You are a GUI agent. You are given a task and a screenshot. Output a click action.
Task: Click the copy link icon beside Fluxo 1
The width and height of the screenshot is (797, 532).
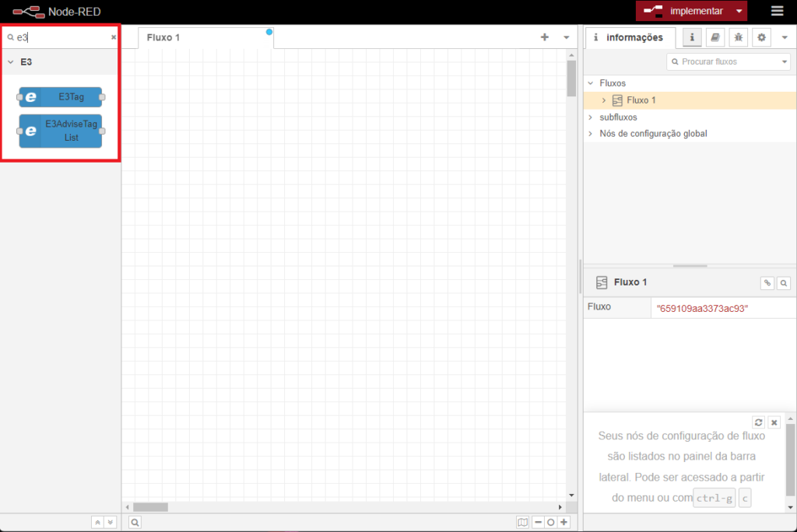click(767, 283)
